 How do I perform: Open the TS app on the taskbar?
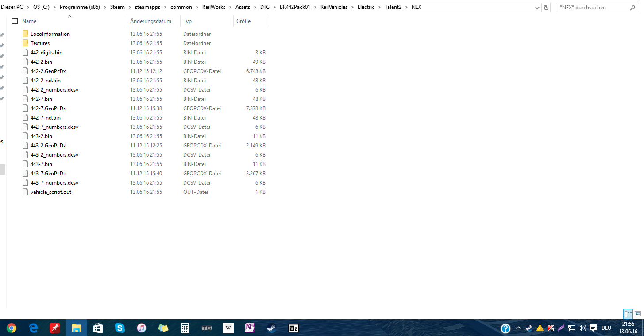click(207, 328)
